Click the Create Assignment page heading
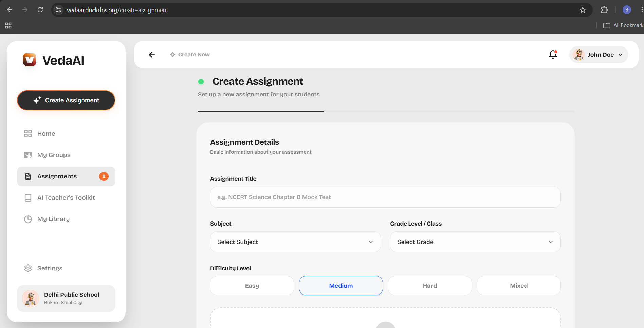The width and height of the screenshot is (644, 328). (x=258, y=81)
